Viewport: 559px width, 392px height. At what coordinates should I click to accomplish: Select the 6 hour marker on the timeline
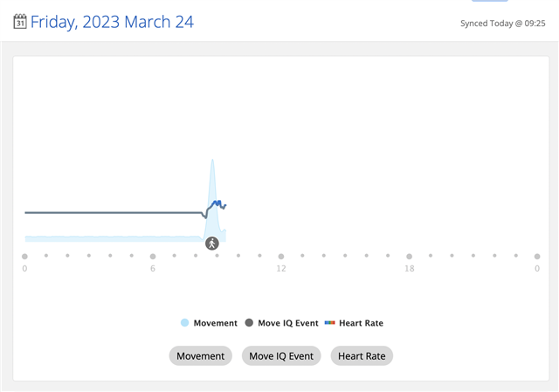[153, 257]
